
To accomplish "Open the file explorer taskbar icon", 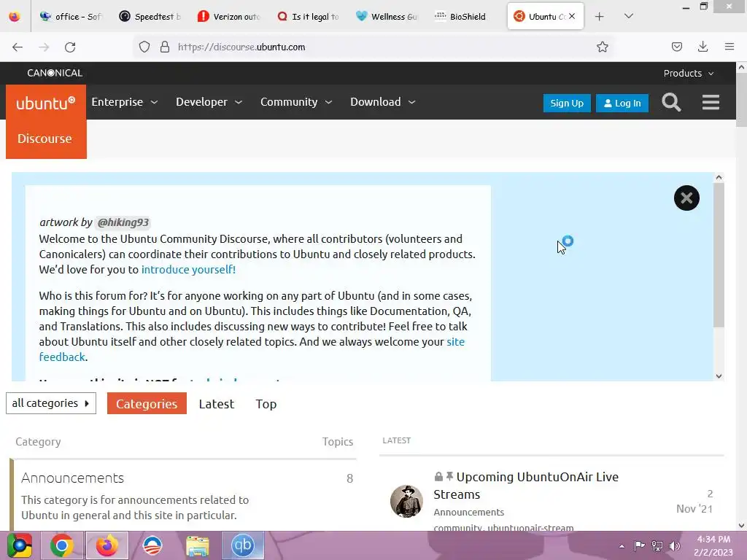I will [x=197, y=545].
